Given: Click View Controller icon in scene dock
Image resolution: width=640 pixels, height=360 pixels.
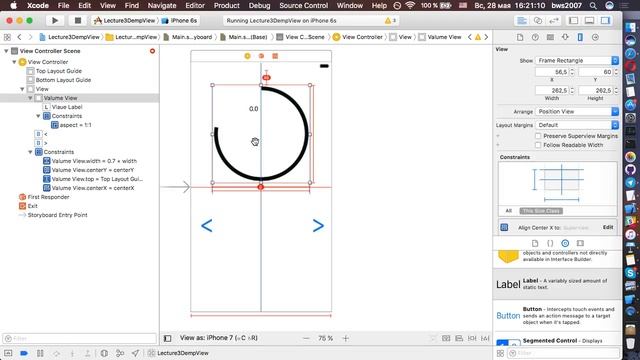Looking at the screenshot, I should click(247, 56).
